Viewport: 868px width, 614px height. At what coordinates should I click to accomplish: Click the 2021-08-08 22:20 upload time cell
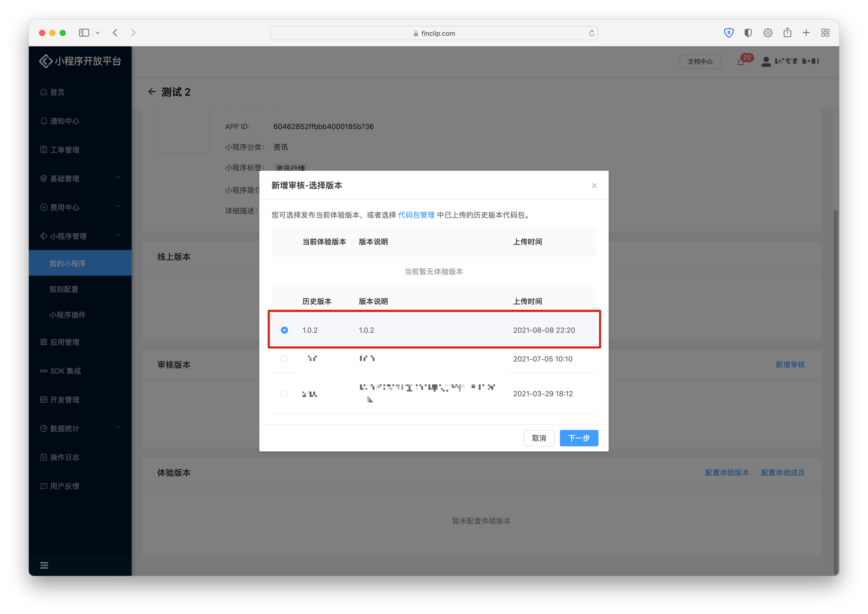(x=544, y=330)
